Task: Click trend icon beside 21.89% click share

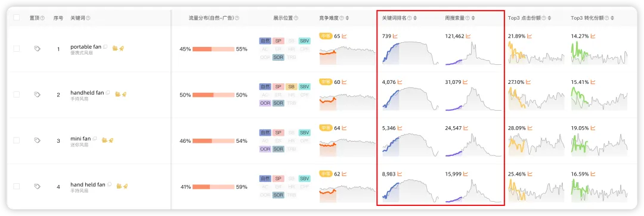Action: click(x=530, y=36)
